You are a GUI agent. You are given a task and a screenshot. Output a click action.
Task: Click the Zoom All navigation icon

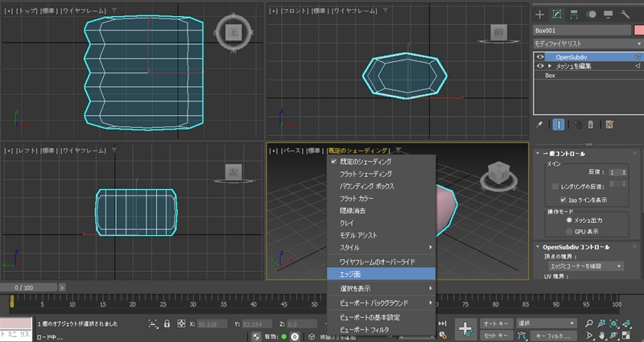pos(601,323)
